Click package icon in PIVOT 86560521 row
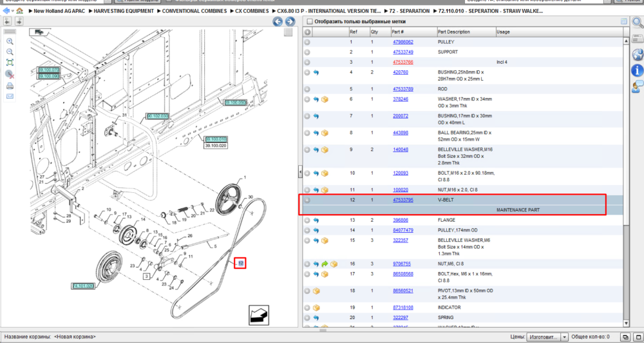 click(x=316, y=291)
